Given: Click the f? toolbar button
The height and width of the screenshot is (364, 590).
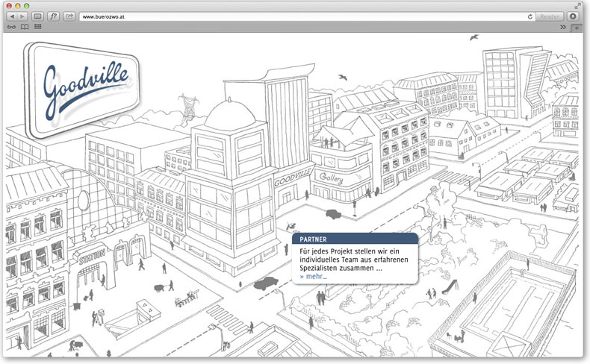Looking at the screenshot, I should [54, 16].
